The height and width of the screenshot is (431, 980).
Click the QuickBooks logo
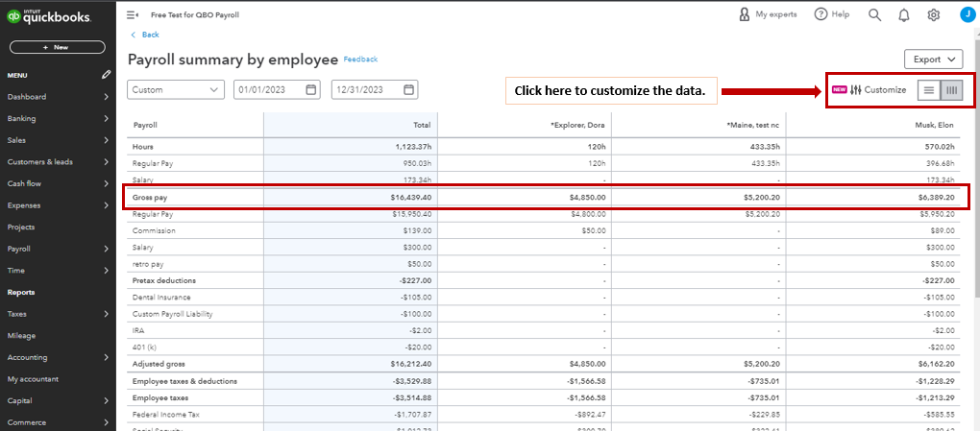point(49,17)
